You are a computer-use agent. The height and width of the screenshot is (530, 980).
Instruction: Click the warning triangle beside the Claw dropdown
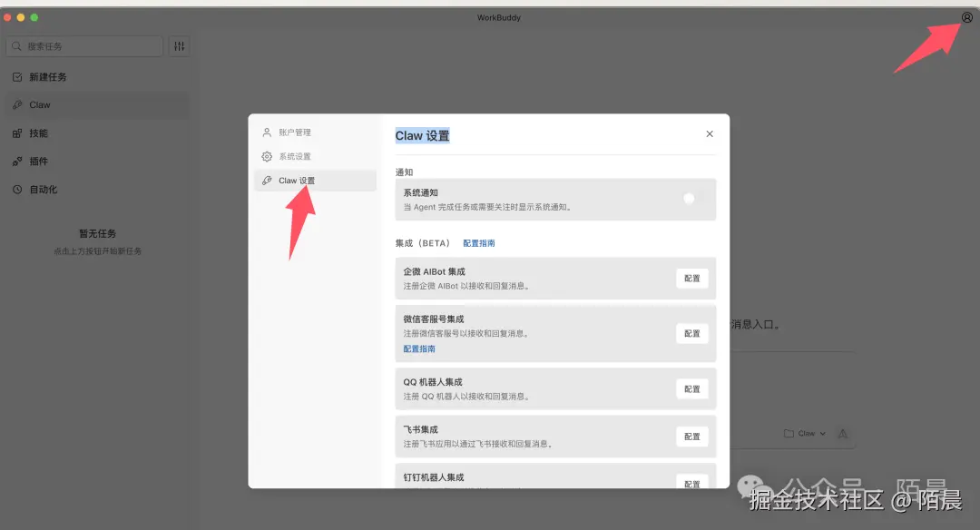pos(842,434)
